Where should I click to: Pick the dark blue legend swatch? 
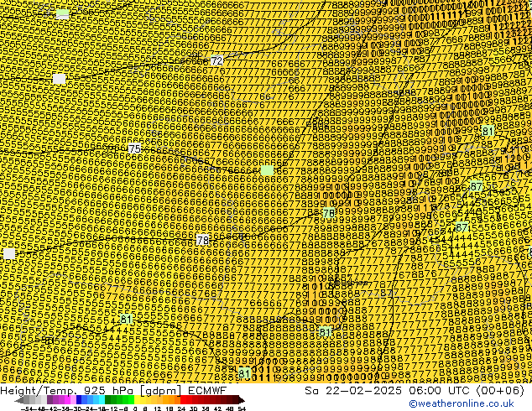point(79,400)
